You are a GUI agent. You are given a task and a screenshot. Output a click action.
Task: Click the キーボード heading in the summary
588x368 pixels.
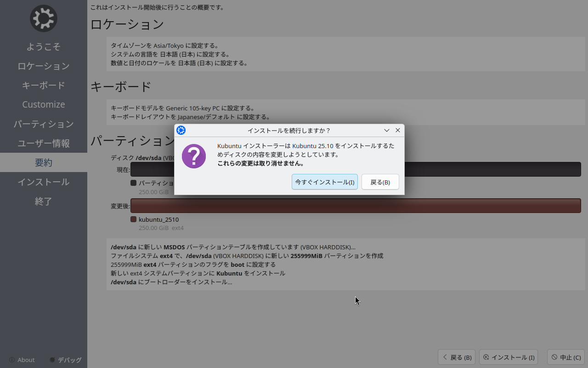[x=121, y=86]
